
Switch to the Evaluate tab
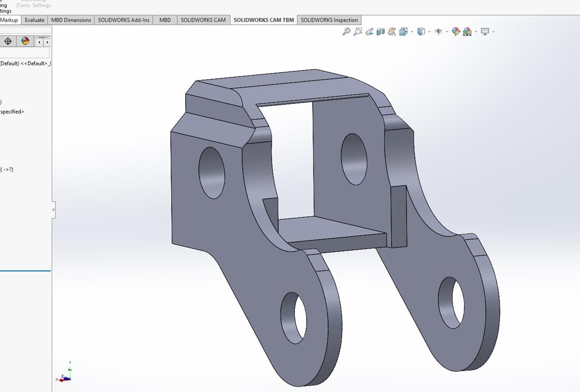[34, 20]
